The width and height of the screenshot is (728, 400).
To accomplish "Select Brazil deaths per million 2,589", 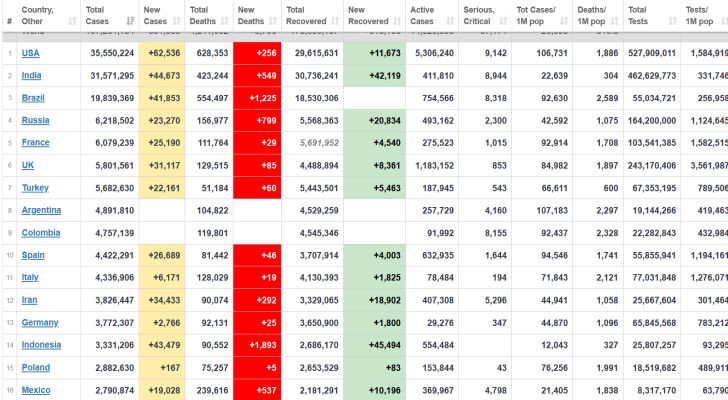I will 607,98.
